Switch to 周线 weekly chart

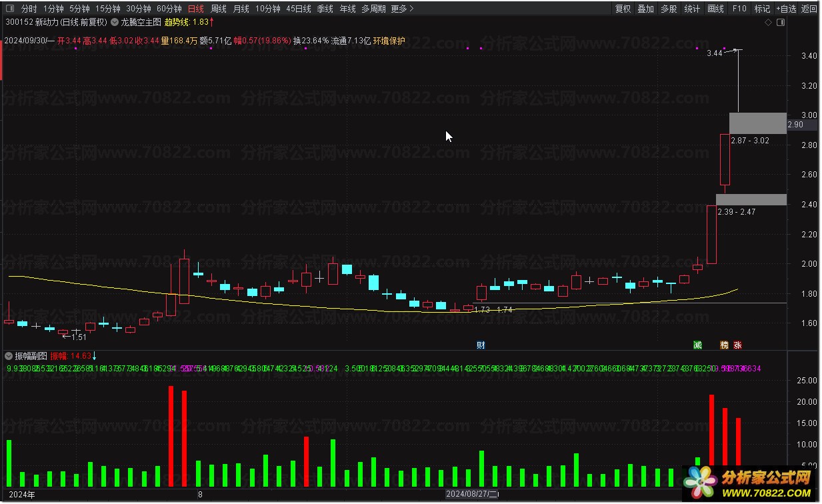(219, 9)
